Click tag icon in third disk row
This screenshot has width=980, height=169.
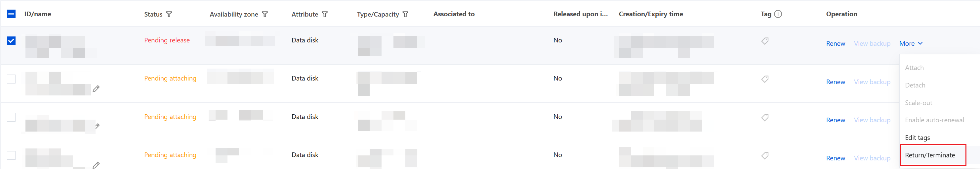pos(765,117)
